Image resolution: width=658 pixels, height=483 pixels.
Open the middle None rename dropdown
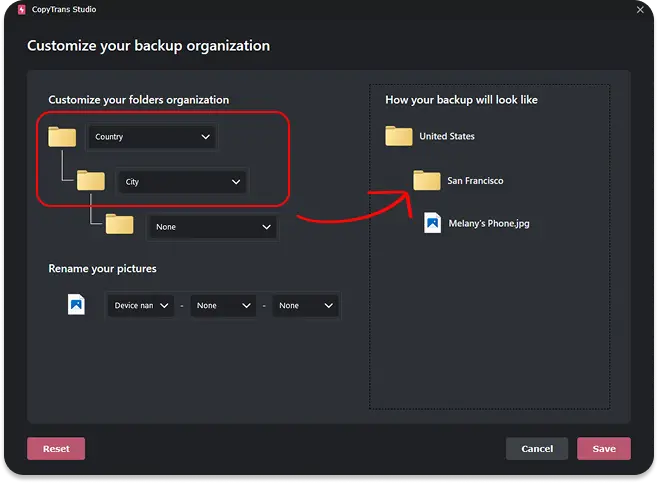[223, 305]
